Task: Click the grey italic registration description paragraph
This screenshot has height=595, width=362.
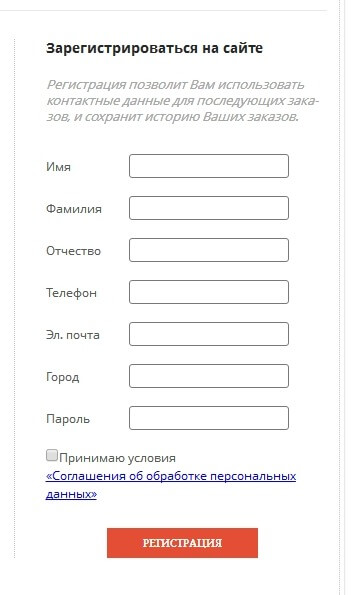Action: click(x=182, y=101)
